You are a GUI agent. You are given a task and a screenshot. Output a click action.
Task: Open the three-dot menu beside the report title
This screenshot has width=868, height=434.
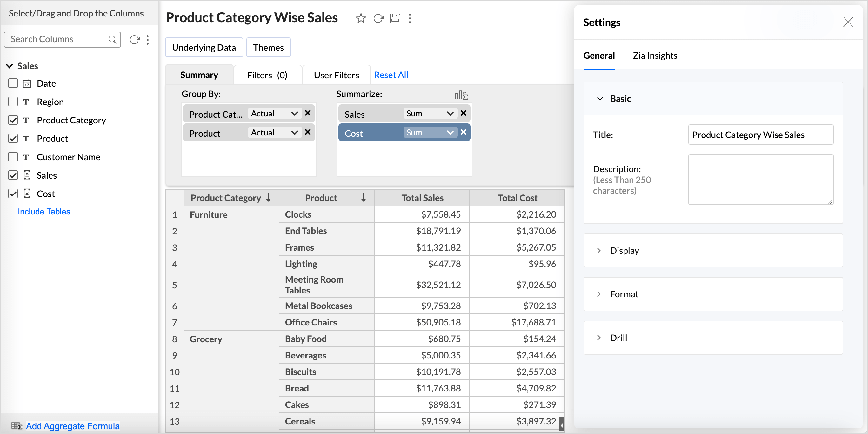(410, 18)
